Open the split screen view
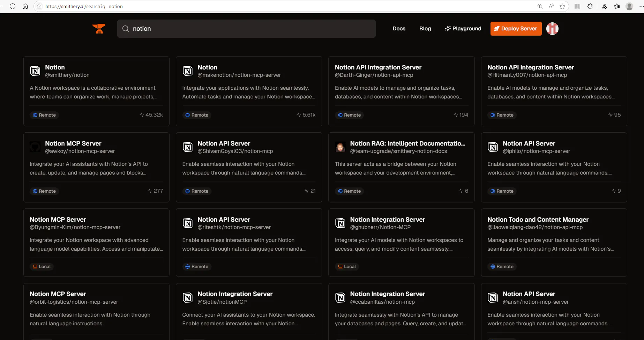 (x=577, y=6)
